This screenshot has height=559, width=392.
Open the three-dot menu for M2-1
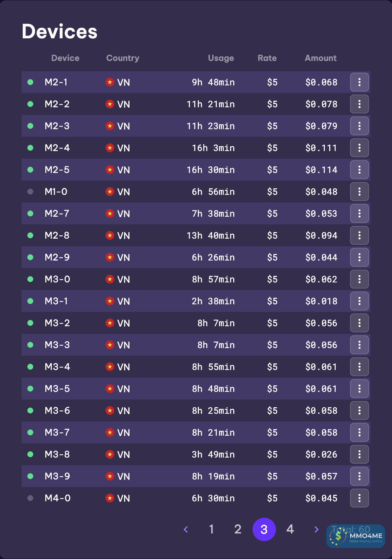359,82
